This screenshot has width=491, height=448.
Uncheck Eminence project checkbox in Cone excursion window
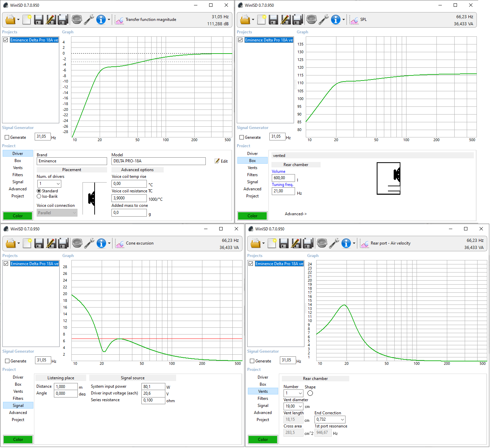6,263
